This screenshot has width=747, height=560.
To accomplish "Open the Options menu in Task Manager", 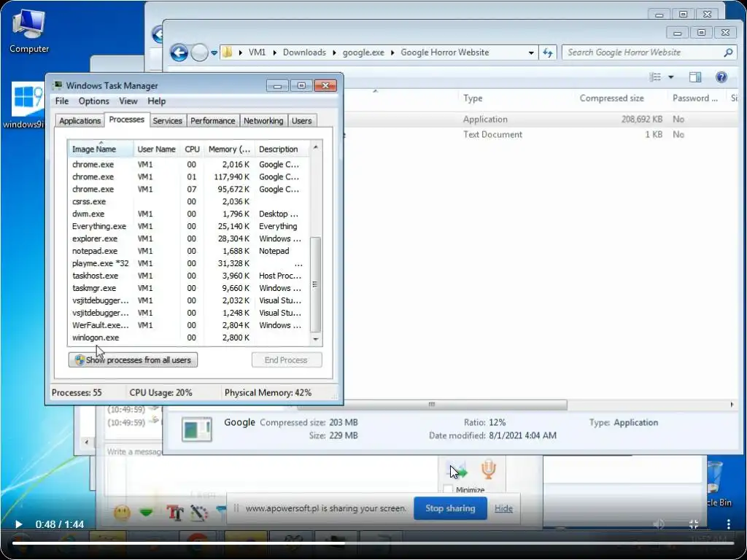I will (x=94, y=101).
